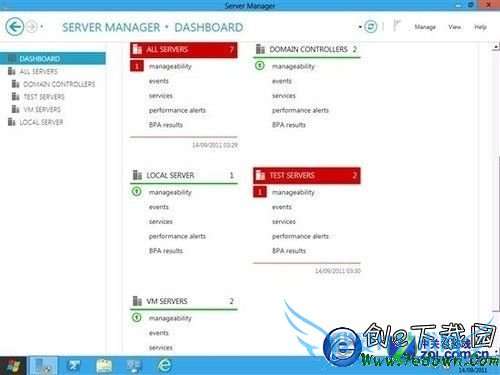Viewport: 500px width, 375px height.
Task: Open manageability in the All Servers tile
Action: point(170,66)
